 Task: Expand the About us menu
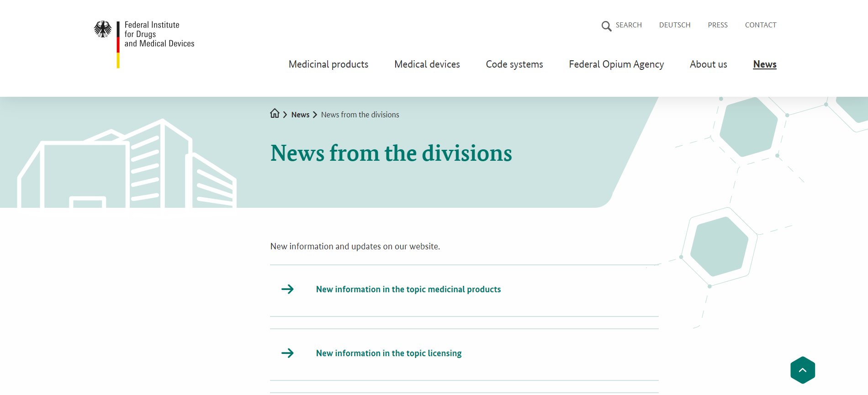pyautogui.click(x=708, y=64)
